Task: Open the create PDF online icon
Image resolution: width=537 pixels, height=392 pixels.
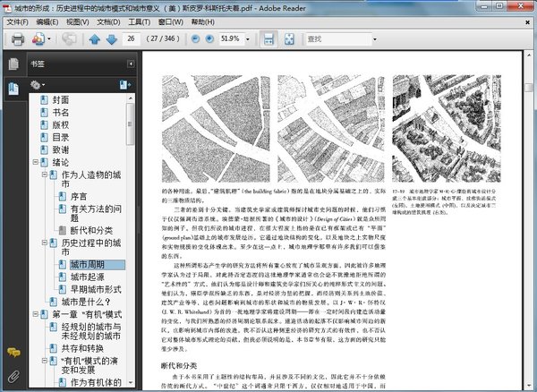Action: (x=38, y=39)
